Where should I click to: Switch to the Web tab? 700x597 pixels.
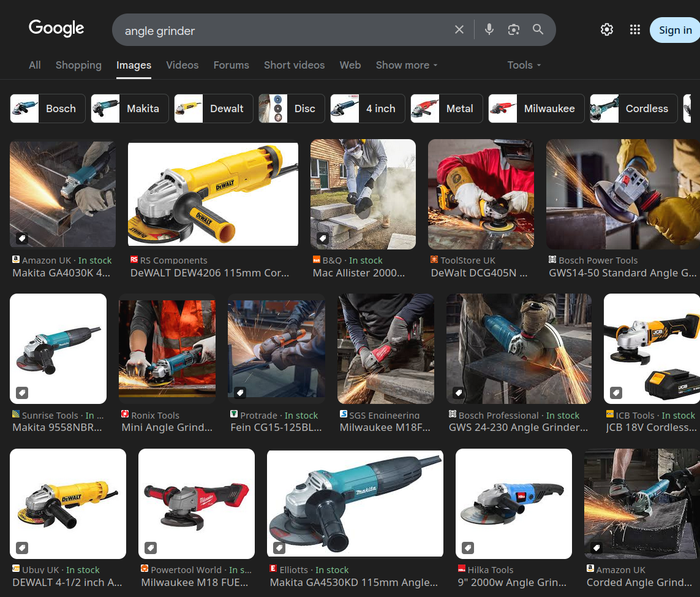[350, 65]
